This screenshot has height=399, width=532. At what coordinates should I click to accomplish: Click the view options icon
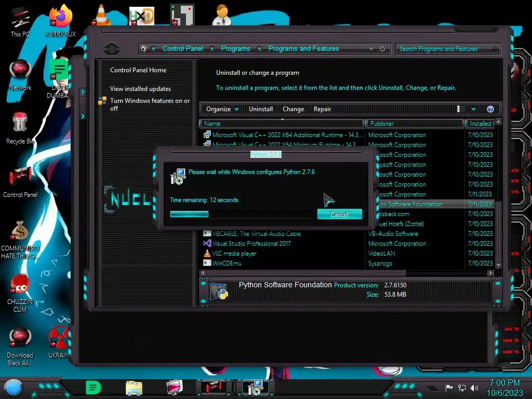461,109
